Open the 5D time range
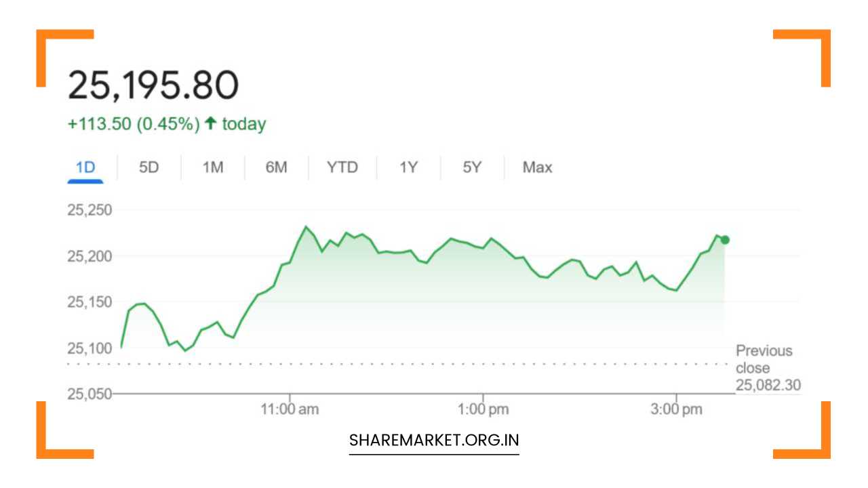868x488 pixels. pyautogui.click(x=147, y=167)
